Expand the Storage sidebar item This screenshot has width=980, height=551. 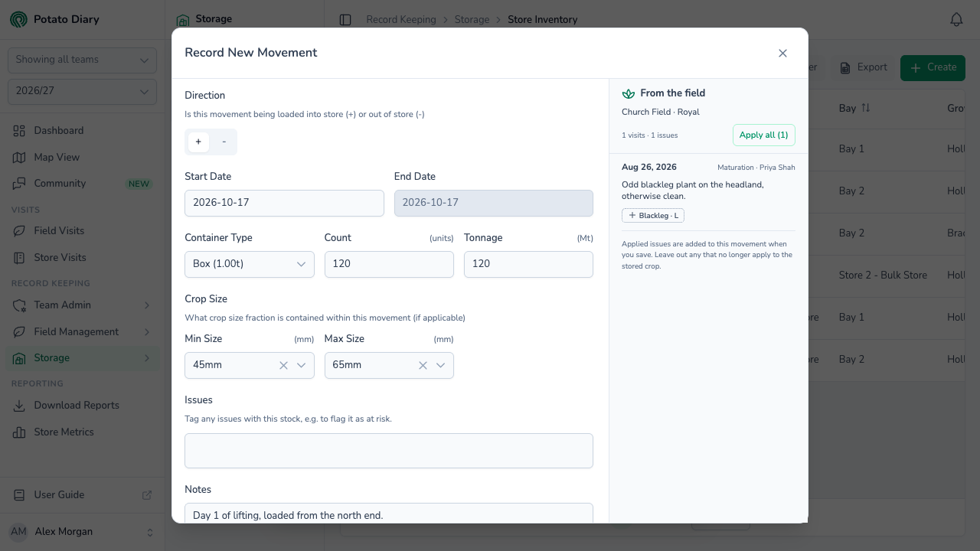click(x=82, y=358)
